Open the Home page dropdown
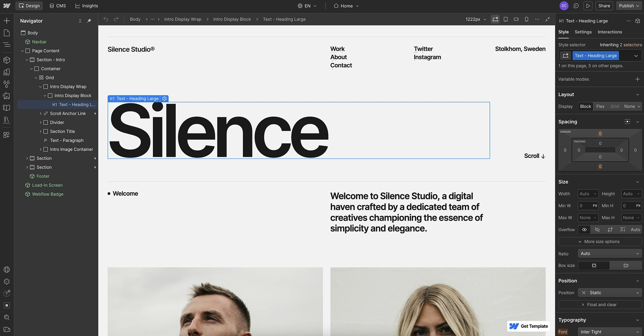This screenshot has height=336, width=644. point(346,6)
